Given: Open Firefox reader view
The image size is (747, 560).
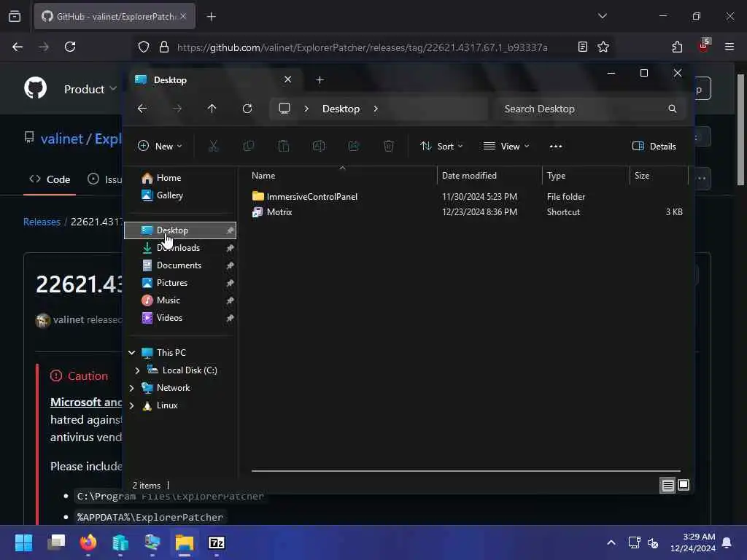Looking at the screenshot, I should click(x=583, y=47).
